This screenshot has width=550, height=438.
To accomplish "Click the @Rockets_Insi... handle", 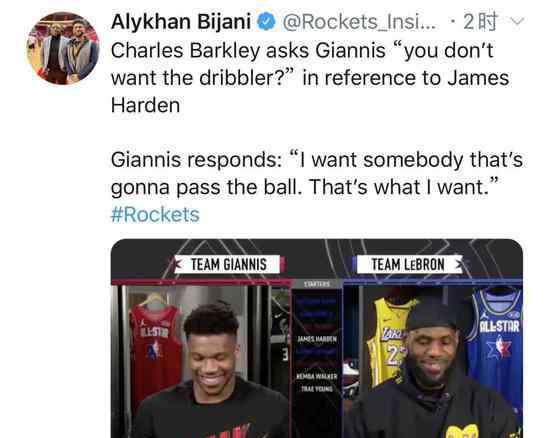I will [x=359, y=22].
